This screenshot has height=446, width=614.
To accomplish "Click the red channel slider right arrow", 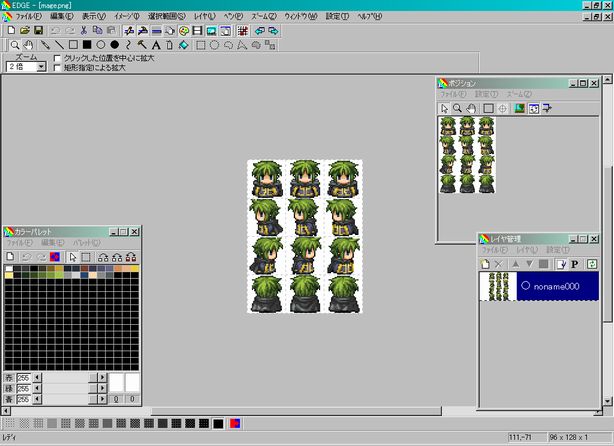I will (102, 377).
